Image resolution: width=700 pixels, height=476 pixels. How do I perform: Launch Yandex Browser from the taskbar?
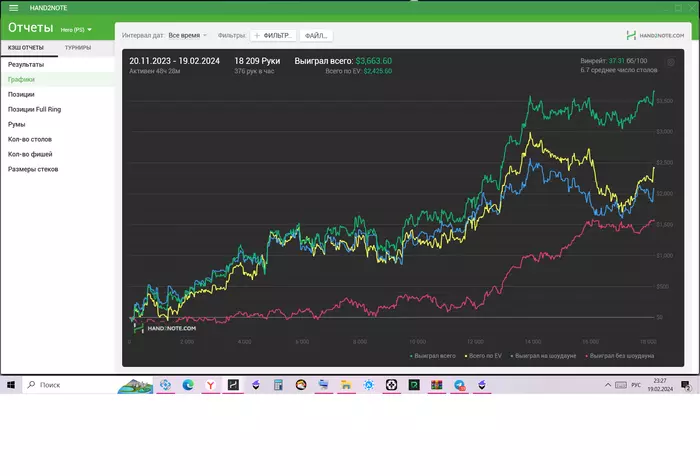(211, 385)
